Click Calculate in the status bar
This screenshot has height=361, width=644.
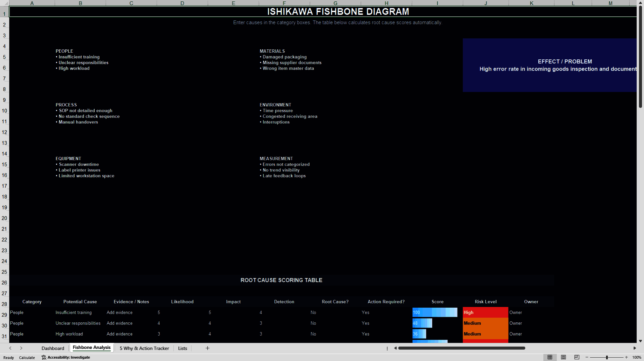pos(27,358)
